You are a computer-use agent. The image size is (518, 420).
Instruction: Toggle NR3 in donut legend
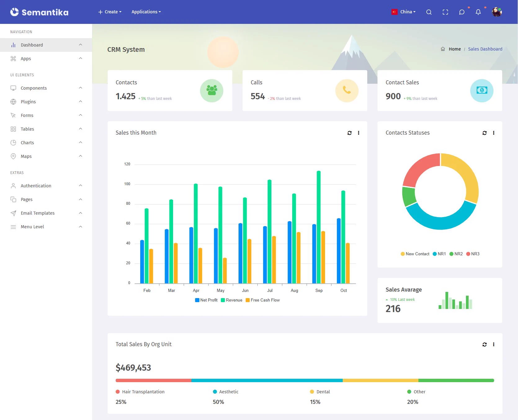click(473, 254)
